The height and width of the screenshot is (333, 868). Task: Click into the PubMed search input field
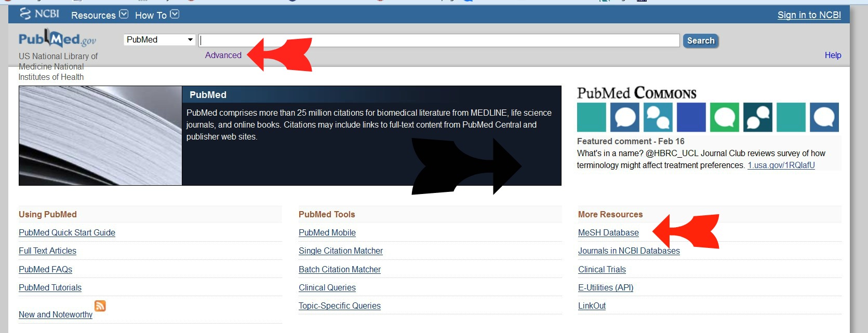pos(439,40)
